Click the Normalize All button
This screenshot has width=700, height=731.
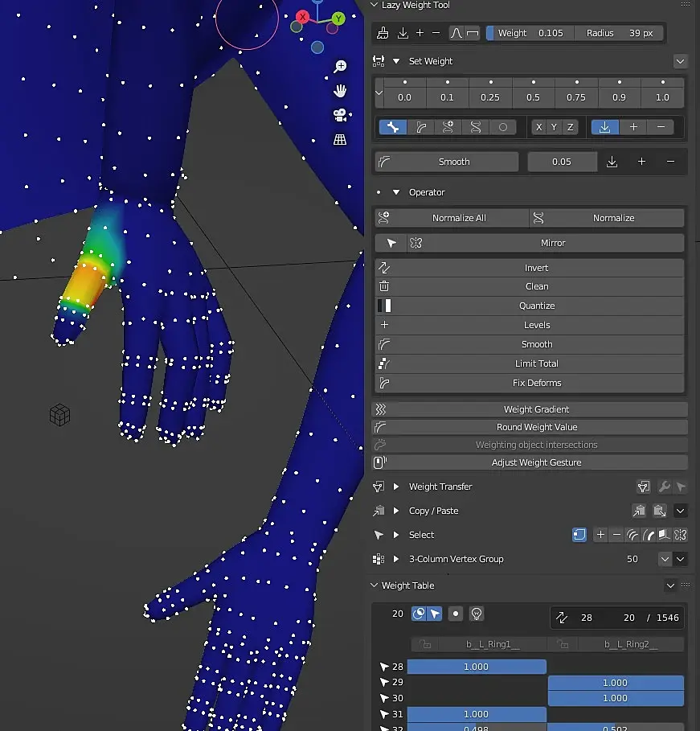458,218
